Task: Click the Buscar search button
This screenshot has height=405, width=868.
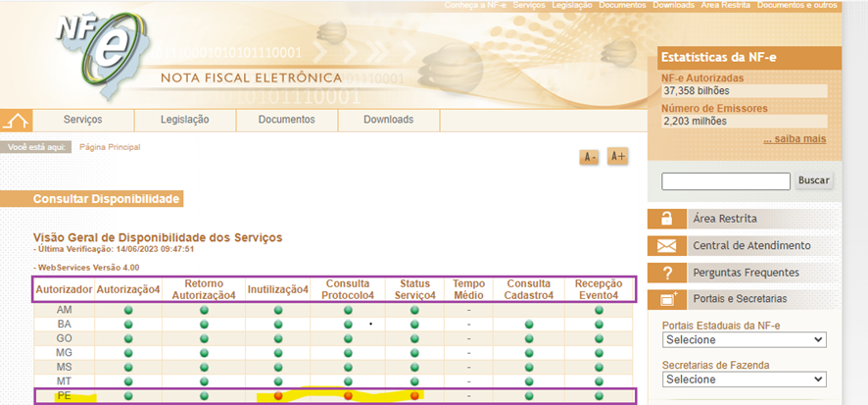Action: (814, 180)
